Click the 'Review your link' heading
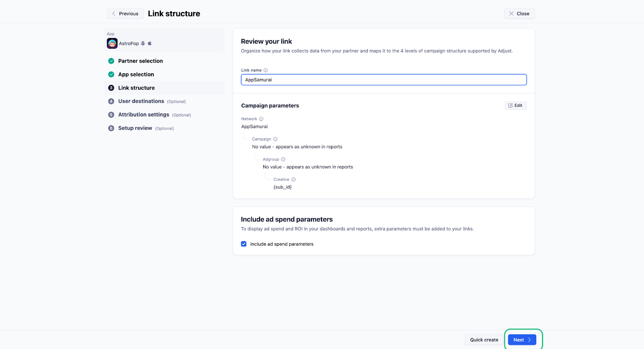 (x=266, y=41)
